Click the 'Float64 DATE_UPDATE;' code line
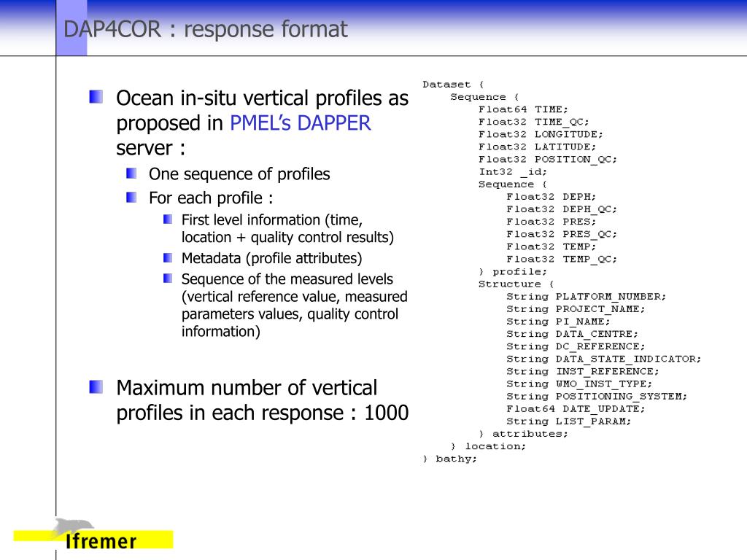This screenshot has height=560, width=747. 576,408
